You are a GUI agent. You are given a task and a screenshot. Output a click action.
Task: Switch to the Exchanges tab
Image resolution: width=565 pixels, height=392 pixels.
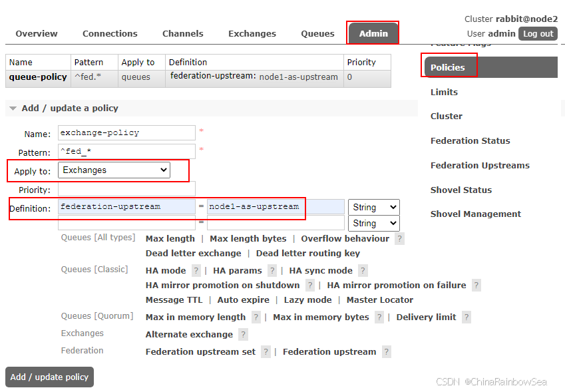[x=252, y=33]
